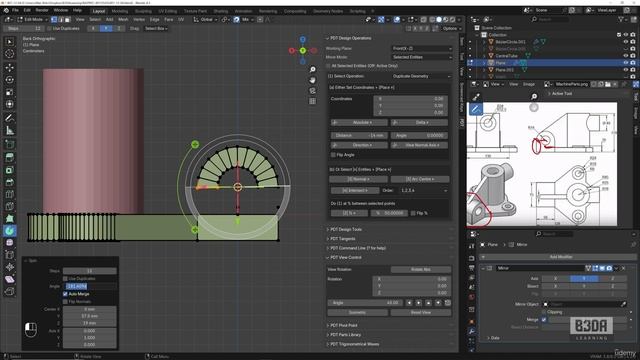Screen dimensions: 640x360
Task: Hide the CentralTube object with eye icon
Action: tap(625, 56)
